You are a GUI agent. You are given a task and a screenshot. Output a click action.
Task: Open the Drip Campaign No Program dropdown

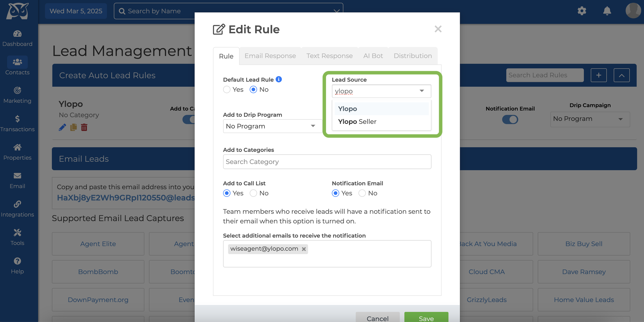590,119
